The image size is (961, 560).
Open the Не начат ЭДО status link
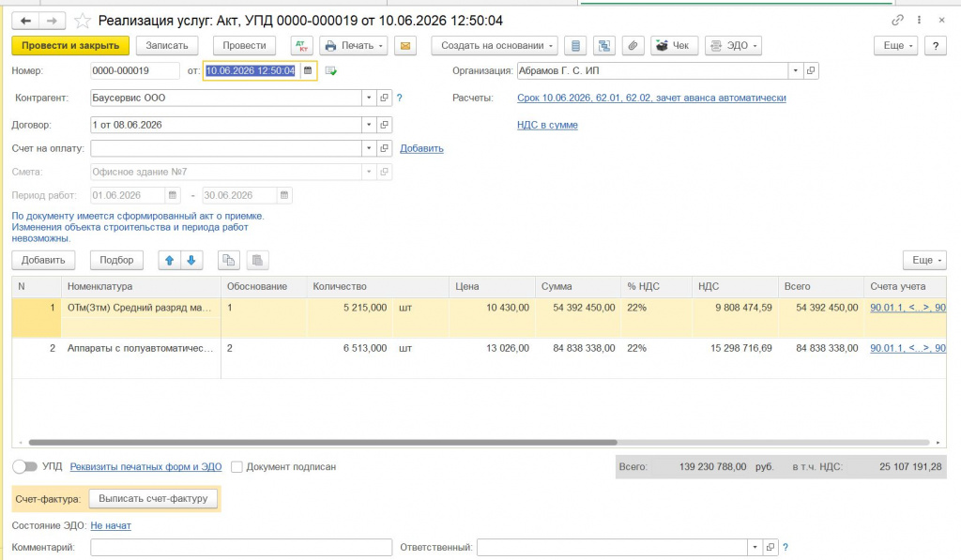click(x=111, y=525)
